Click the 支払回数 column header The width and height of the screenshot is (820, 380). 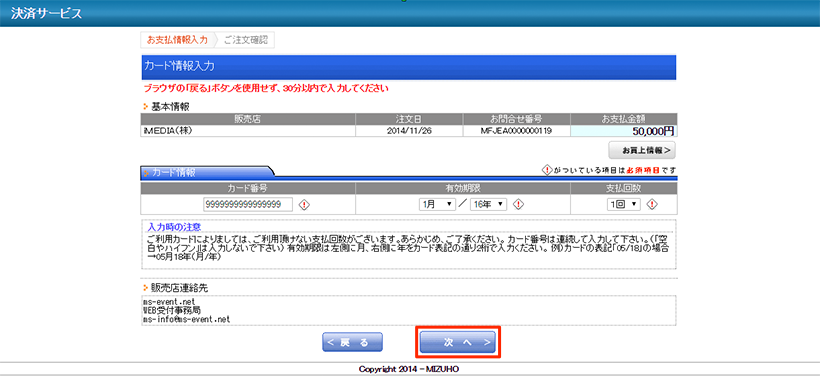624,188
